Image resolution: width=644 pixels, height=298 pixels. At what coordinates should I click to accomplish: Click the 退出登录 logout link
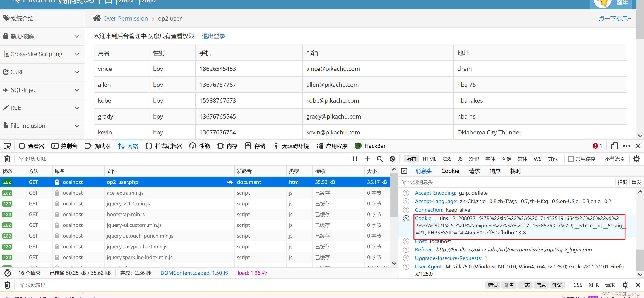213,36
